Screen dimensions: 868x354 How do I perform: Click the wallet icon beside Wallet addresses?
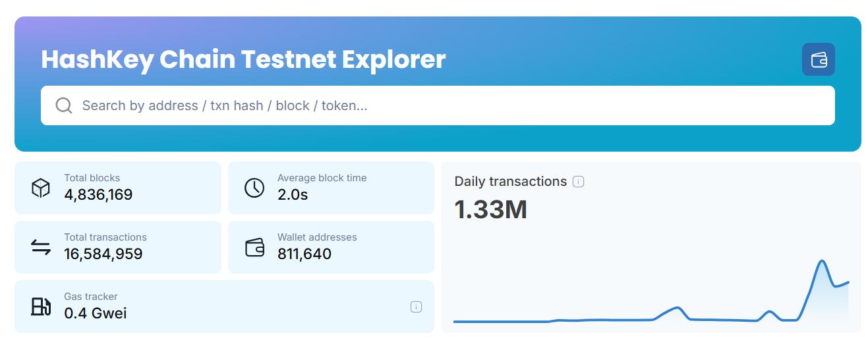[254, 247]
